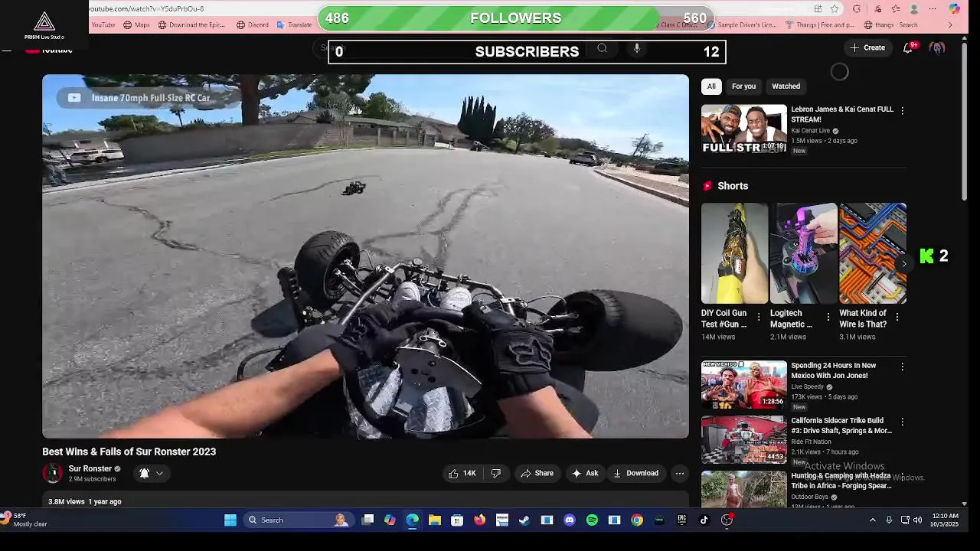980x551 pixels.
Task: Open the Maps bookmark
Action: point(136,24)
